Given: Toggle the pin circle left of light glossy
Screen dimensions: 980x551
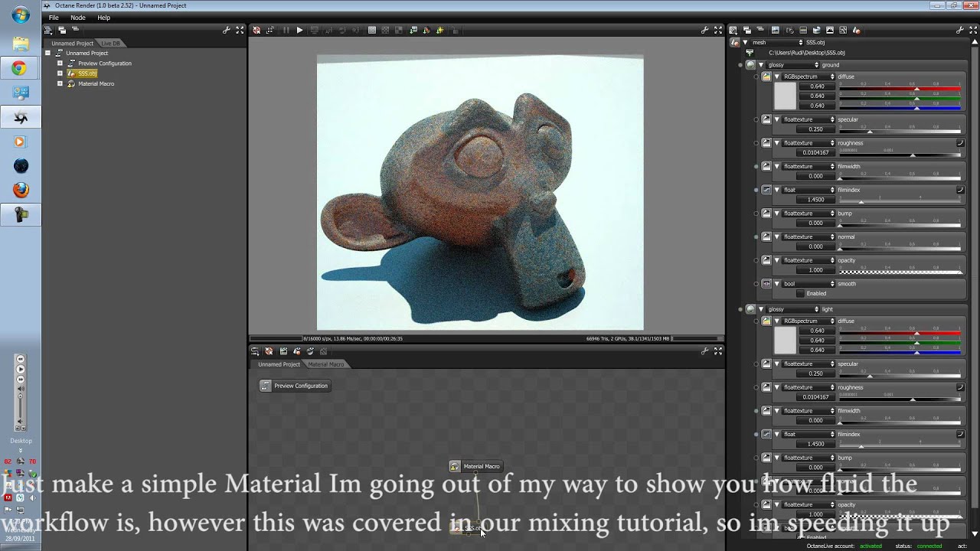Looking at the screenshot, I should (x=740, y=309).
